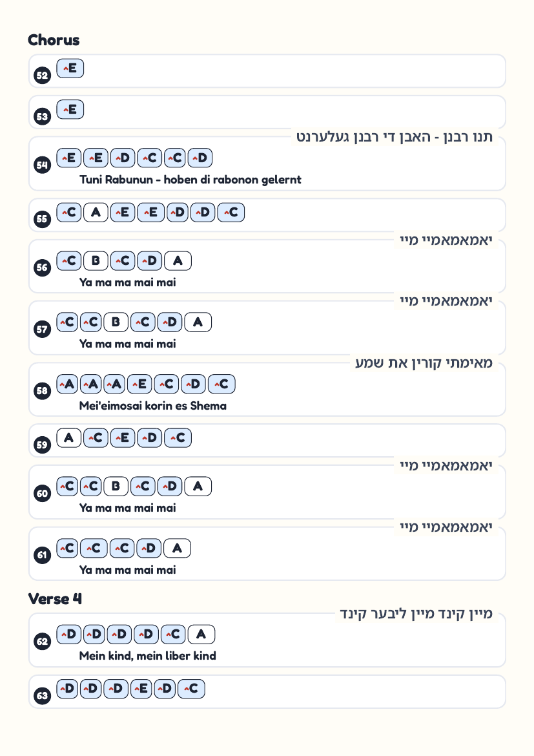Click the line 52 number badge
534x756 pixels.
click(43, 75)
